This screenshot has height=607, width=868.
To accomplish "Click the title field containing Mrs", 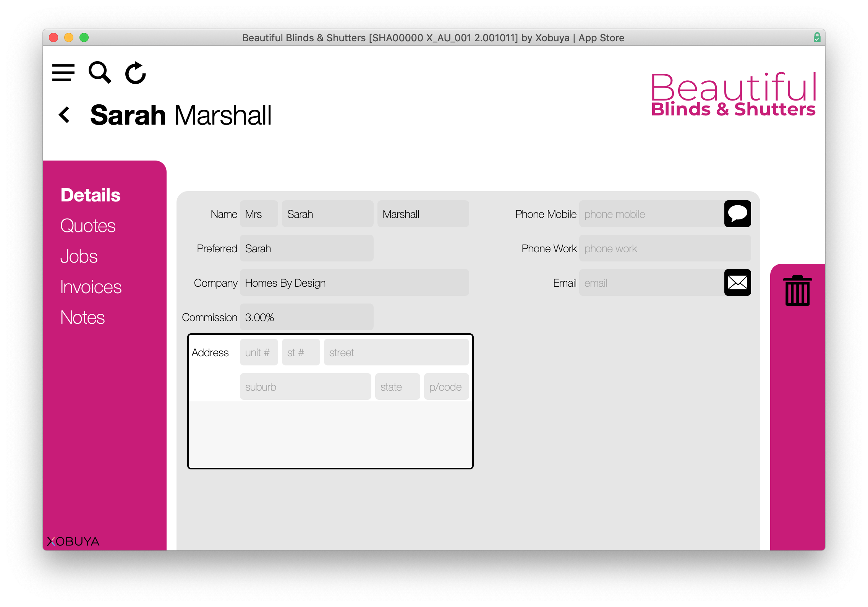I will (259, 214).
